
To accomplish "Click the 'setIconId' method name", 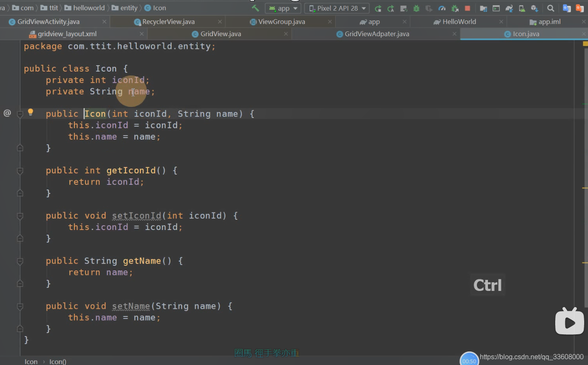I will (x=137, y=216).
